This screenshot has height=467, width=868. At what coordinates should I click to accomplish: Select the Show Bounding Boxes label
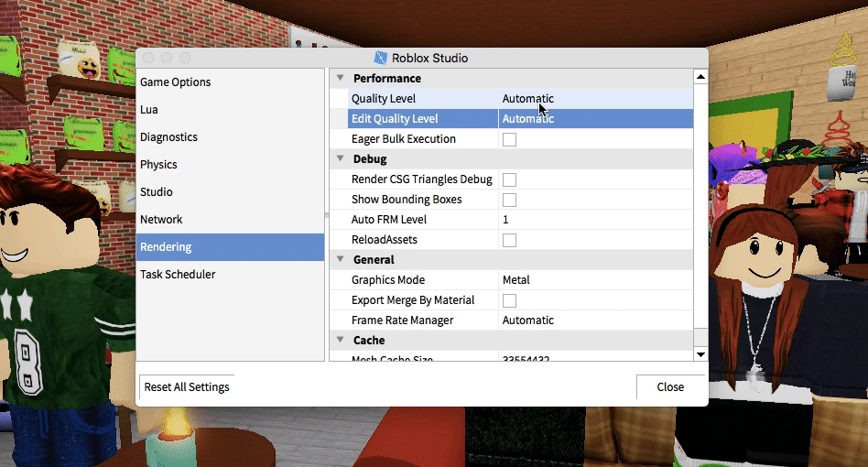tap(407, 200)
